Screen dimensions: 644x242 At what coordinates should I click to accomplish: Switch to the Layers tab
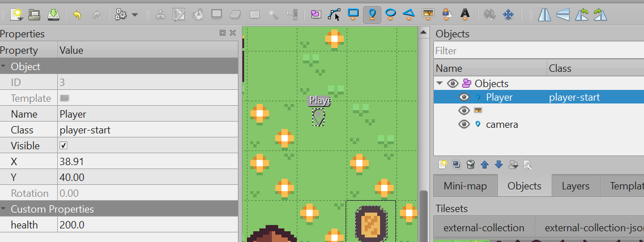pos(575,186)
